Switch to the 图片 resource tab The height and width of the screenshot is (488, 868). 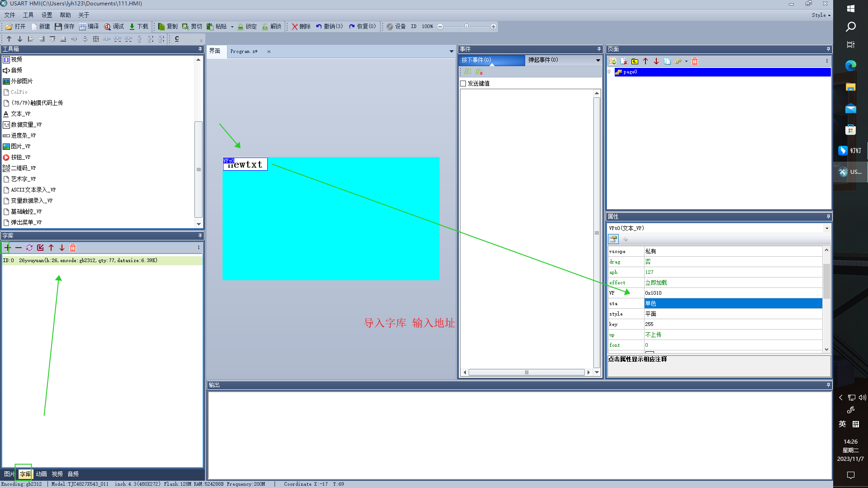tap(9, 474)
